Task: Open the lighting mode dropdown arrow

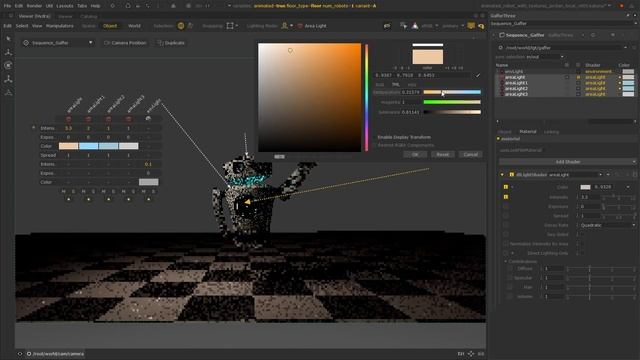Action: [291, 26]
